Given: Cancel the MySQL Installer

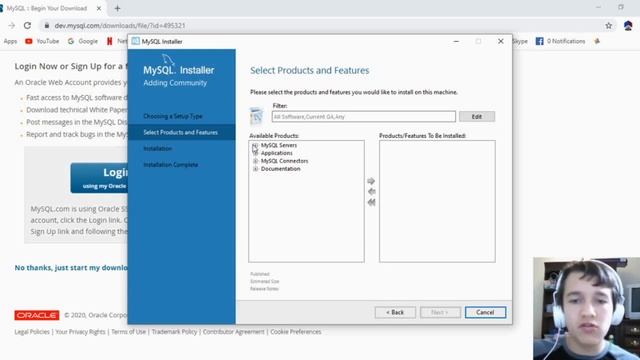Looking at the screenshot, I should [485, 312].
